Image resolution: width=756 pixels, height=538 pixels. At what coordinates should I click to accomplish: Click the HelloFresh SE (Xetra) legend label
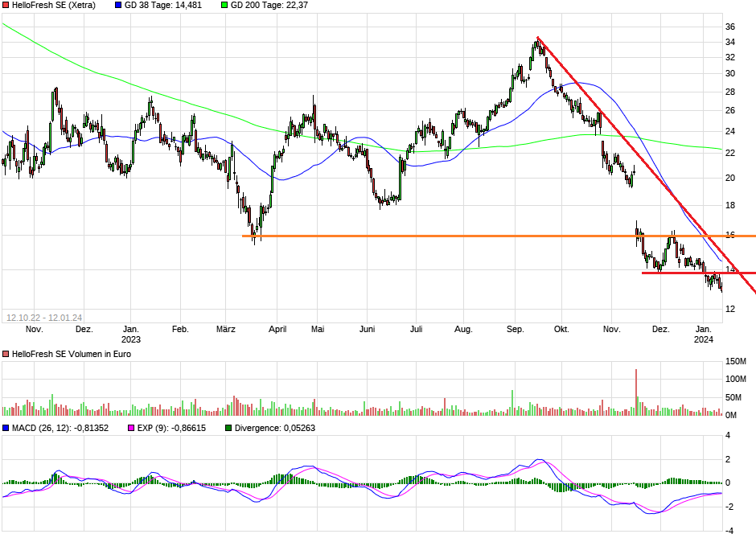(54, 6)
